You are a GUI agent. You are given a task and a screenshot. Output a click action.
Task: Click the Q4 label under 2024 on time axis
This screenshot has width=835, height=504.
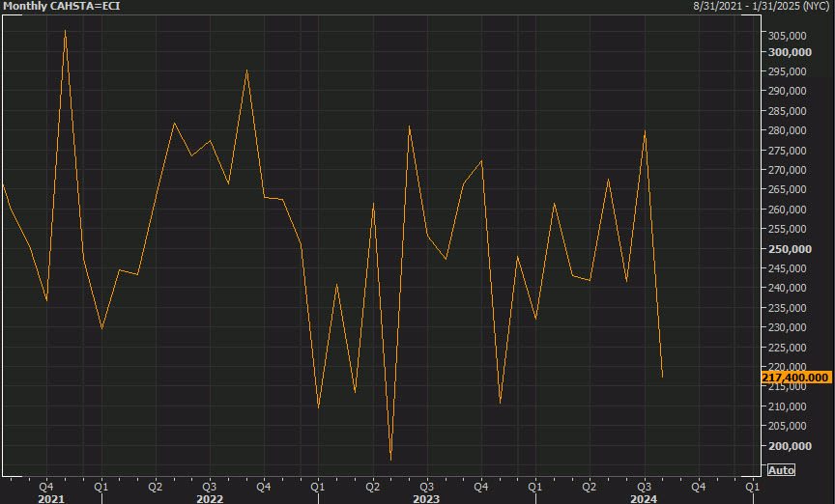click(698, 487)
